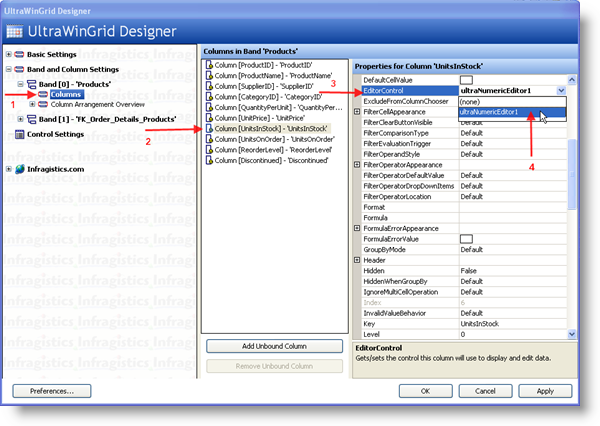Click the Column Arrangement Overview icon
Image resolution: width=600 pixels, height=426 pixels.
(43, 104)
